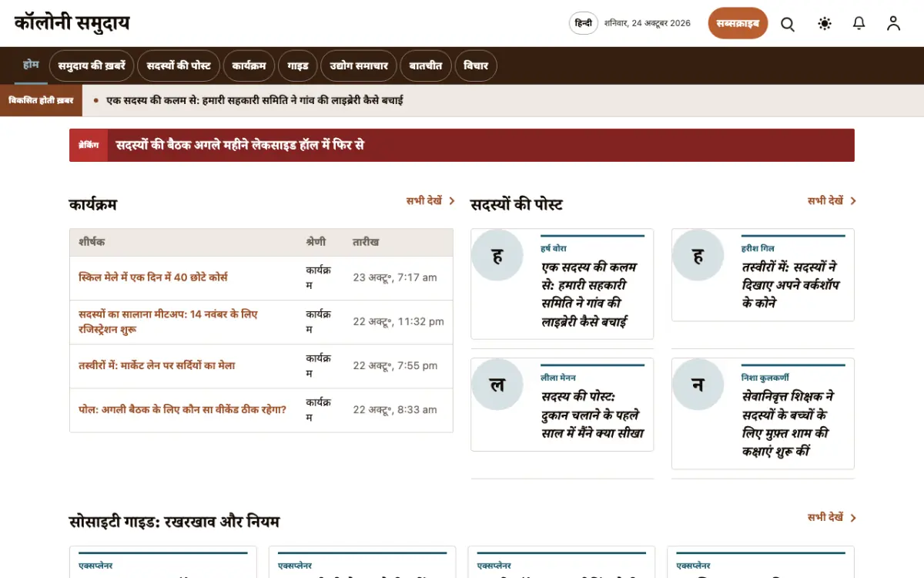The height and width of the screenshot is (578, 924).
Task: Toggle the sun theme icon
Action: click(x=825, y=24)
